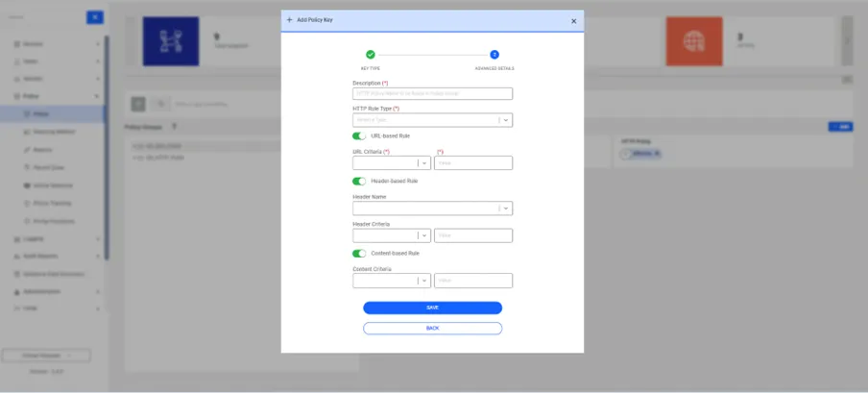
Task: Close the Add Policy Key dialog
Action: pos(573,21)
